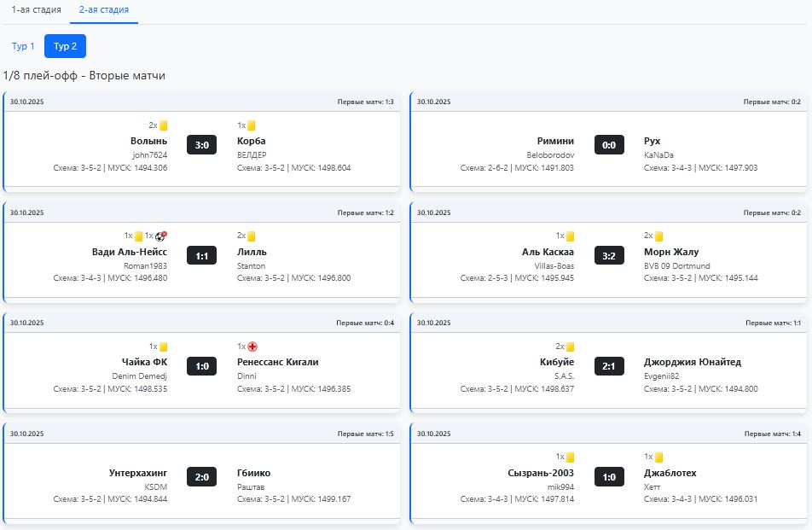Click Аль Каскаа's yellow card icon
The height and width of the screenshot is (530, 812).
(570, 236)
